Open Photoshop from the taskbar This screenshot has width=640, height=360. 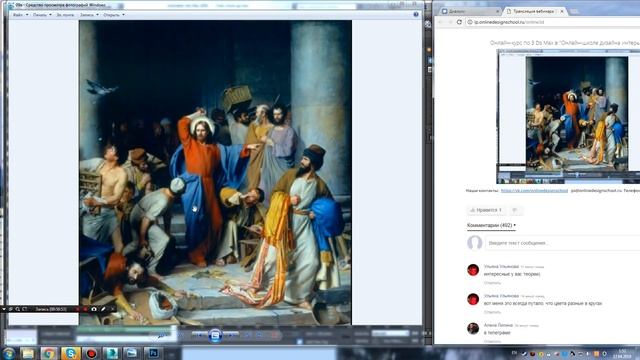pos(153,353)
